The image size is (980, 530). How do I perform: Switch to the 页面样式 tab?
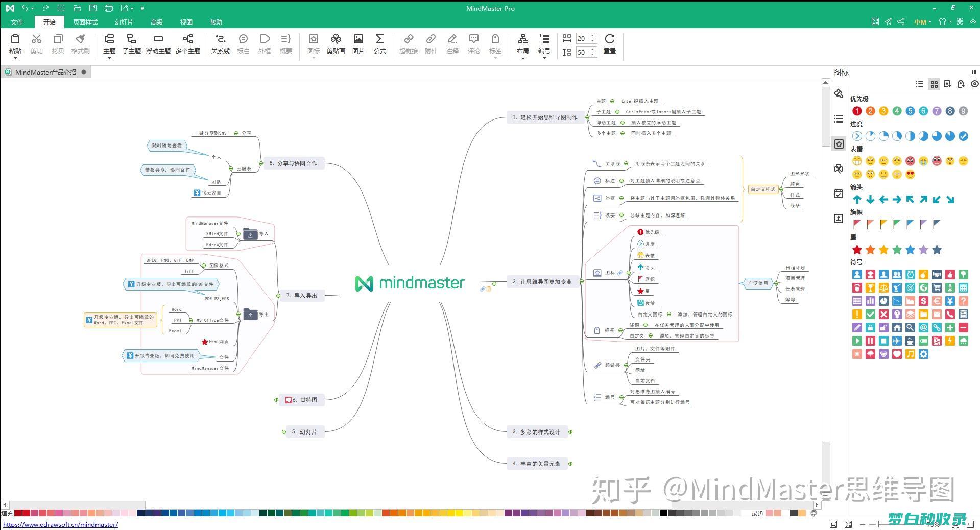(85, 22)
